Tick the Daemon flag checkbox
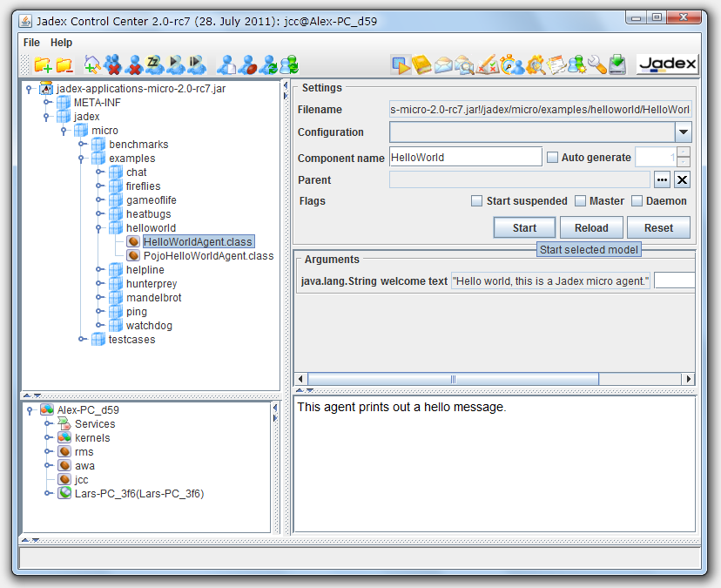 coord(637,201)
